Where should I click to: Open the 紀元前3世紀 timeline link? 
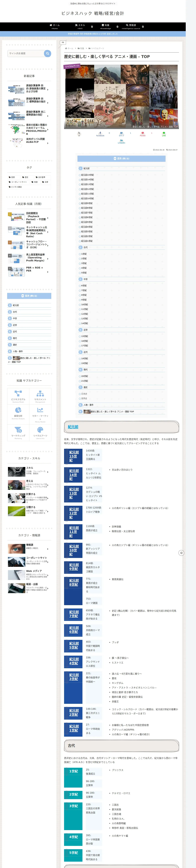coord(74,677)
